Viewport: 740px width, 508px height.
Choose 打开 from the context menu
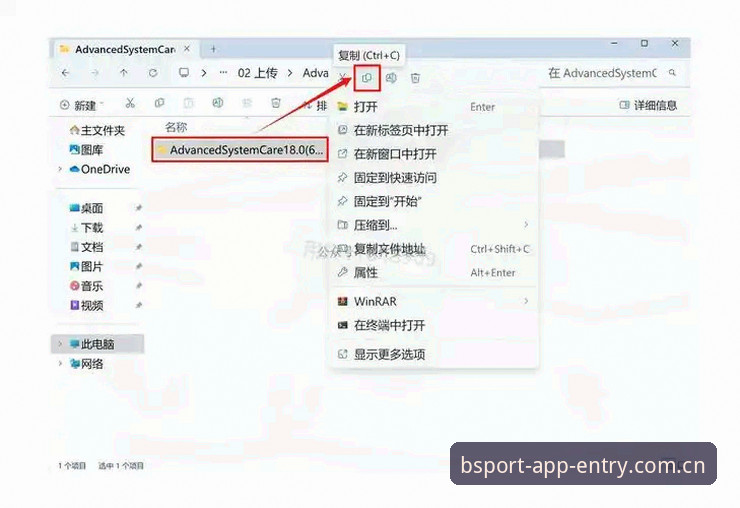[434, 107]
